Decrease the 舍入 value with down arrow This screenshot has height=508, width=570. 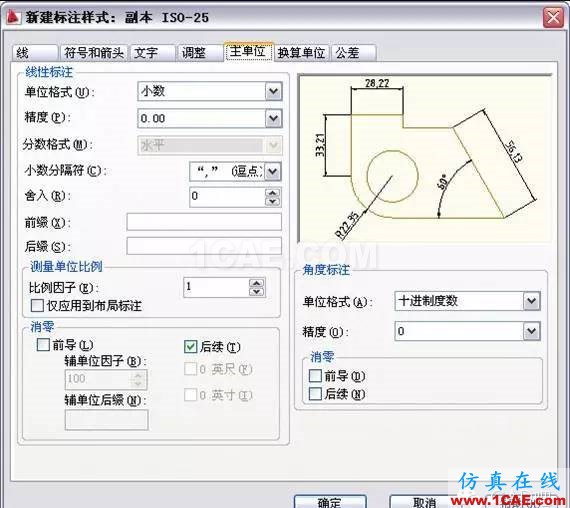[x=273, y=201]
